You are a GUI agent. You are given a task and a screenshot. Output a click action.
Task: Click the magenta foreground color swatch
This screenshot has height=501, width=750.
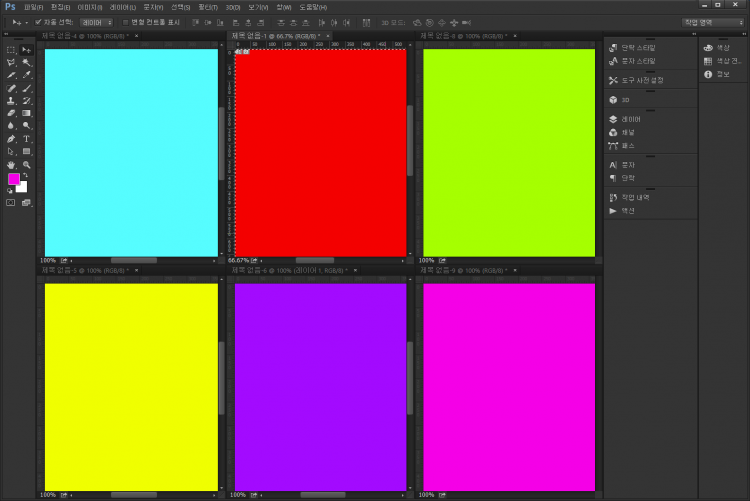coord(14,179)
